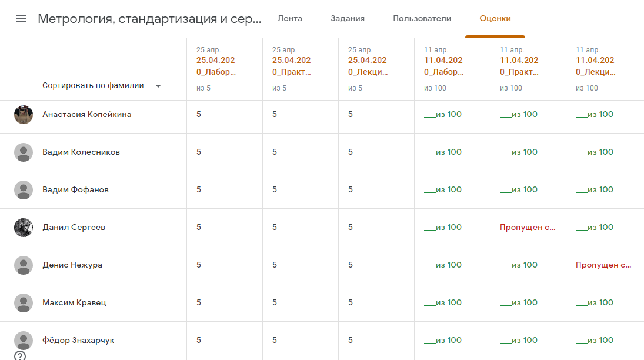Open the main hamburger menu

point(21,19)
